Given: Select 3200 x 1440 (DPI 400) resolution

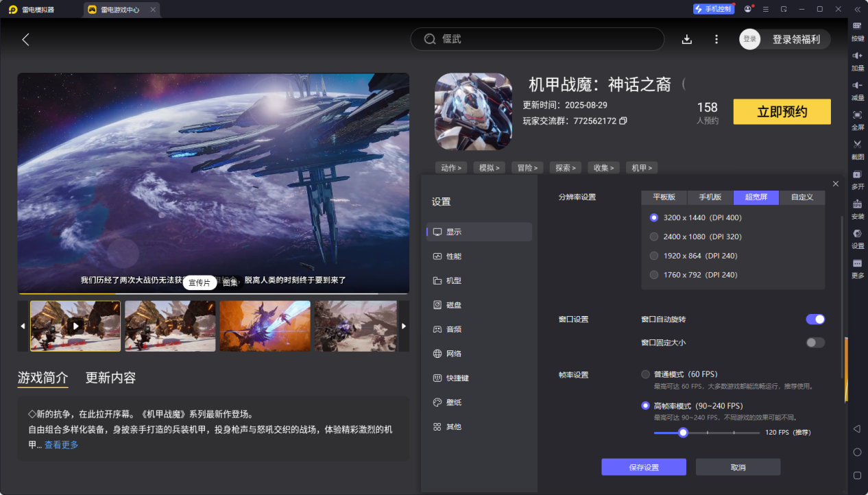Looking at the screenshot, I should pos(696,217).
